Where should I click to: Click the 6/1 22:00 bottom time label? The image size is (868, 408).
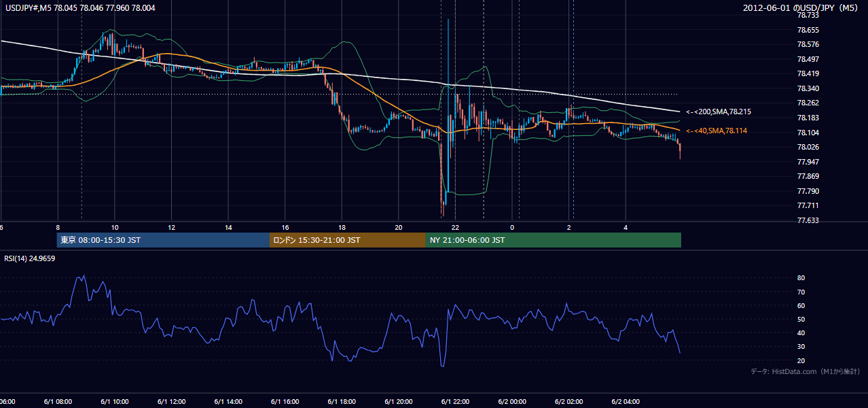(455, 401)
